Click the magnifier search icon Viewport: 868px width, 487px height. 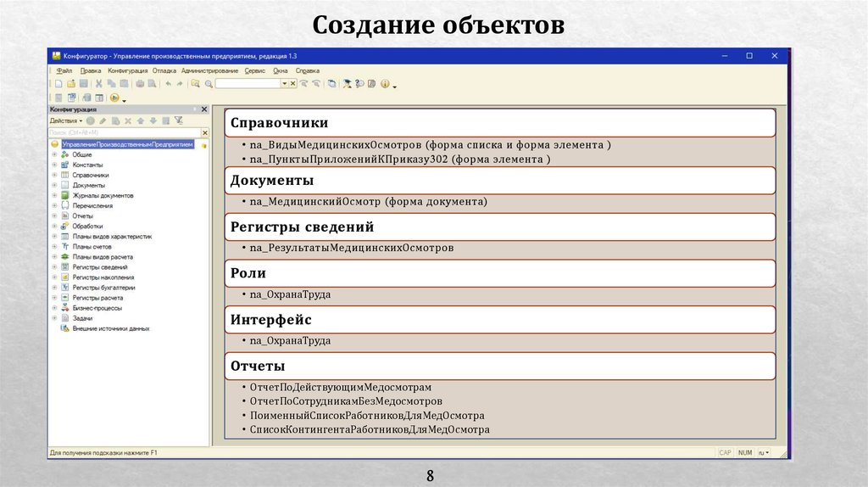coord(209,84)
